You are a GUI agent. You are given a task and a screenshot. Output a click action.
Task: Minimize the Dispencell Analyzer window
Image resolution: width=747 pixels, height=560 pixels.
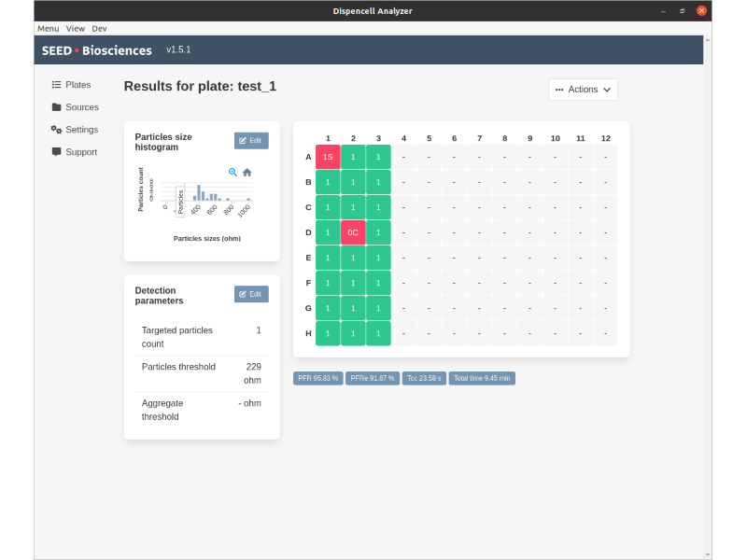click(663, 11)
